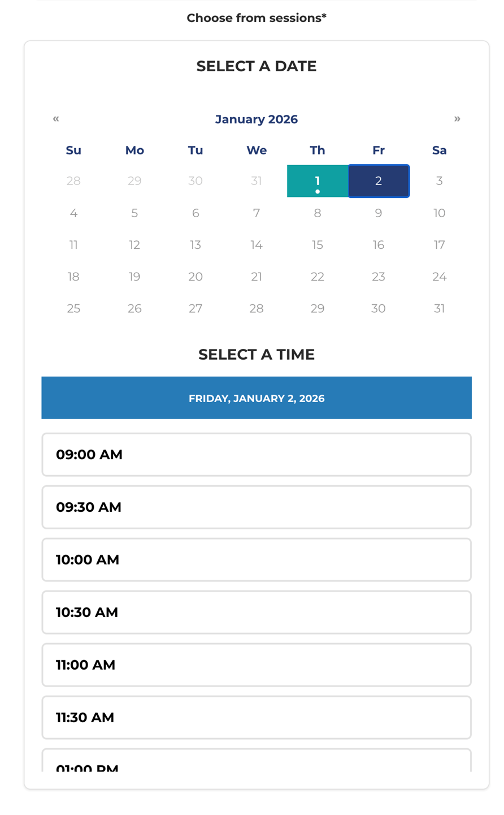Pick the 11:00 AM session time

coord(257,665)
